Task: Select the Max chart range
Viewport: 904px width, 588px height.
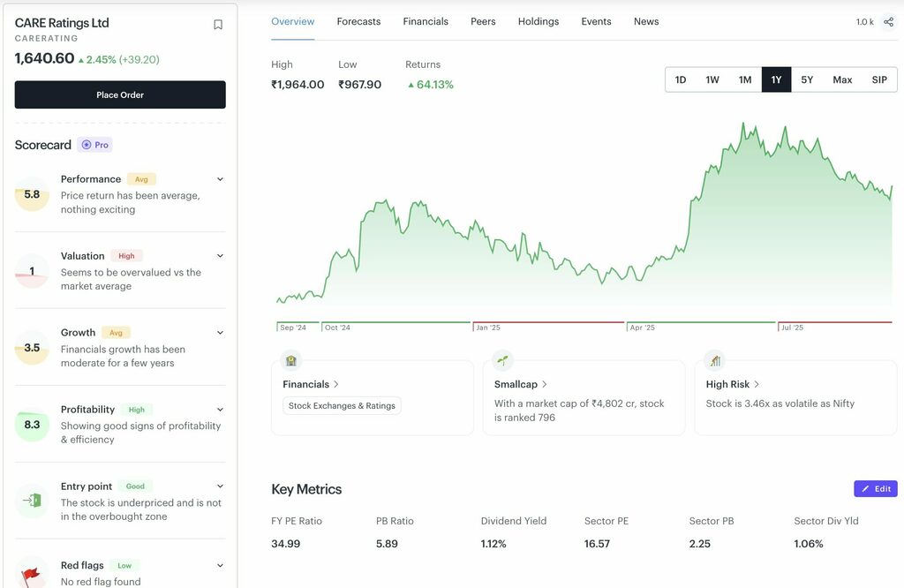Action: click(842, 79)
